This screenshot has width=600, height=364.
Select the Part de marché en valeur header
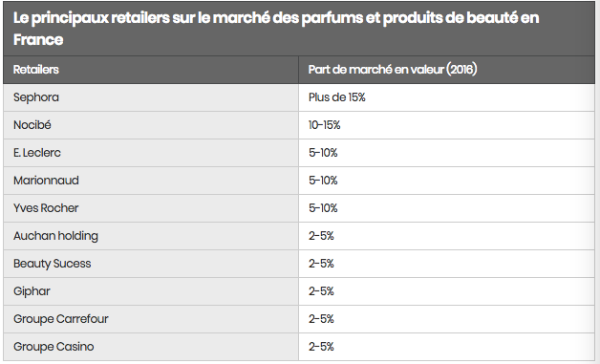(x=393, y=70)
